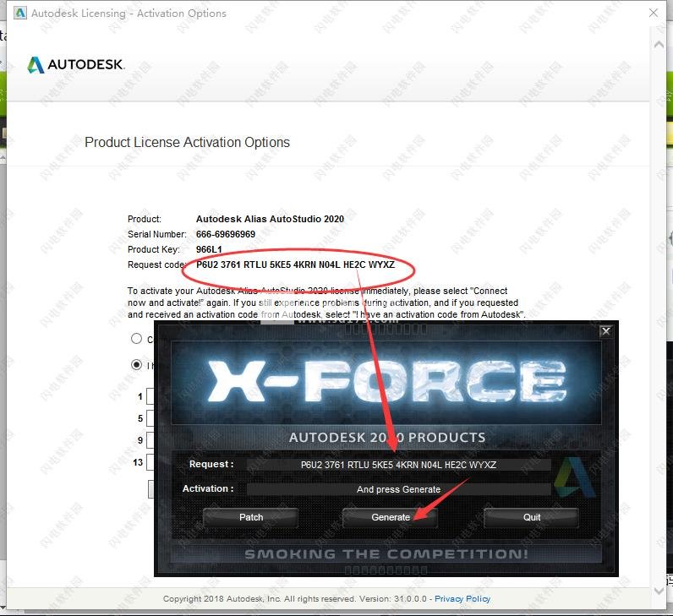Select the Connect now and activate radio button

click(x=136, y=339)
